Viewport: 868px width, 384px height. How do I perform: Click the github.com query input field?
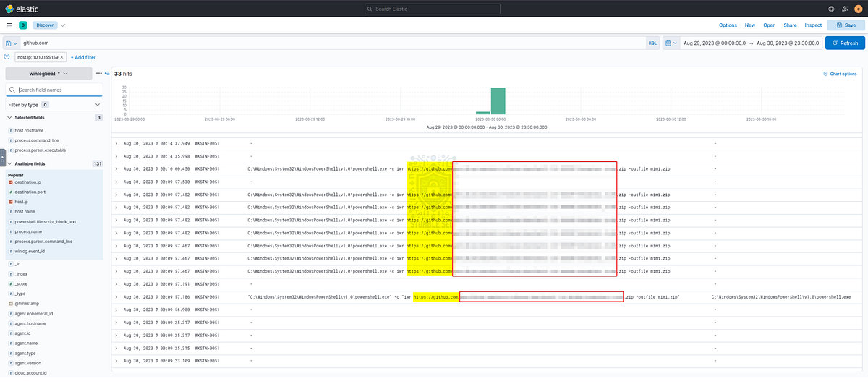pyautogui.click(x=333, y=43)
